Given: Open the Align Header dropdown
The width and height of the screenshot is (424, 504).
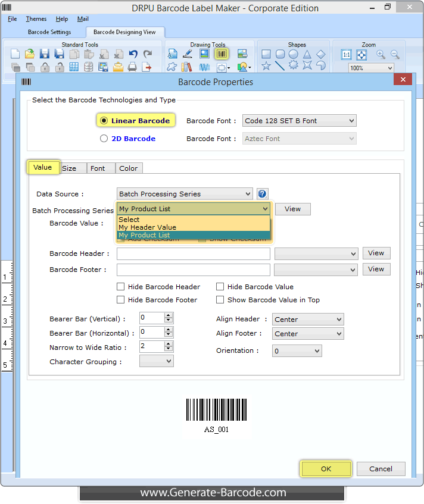Looking at the screenshot, I should (308, 320).
